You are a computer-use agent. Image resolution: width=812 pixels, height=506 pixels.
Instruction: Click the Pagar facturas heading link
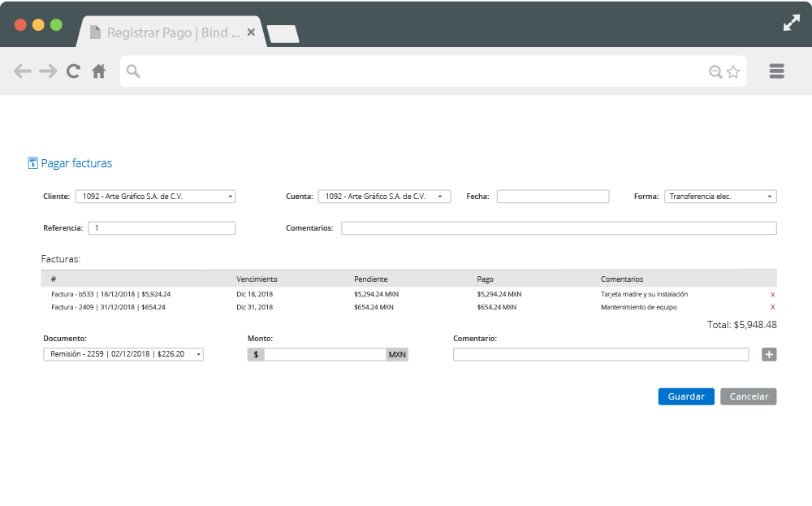(x=76, y=163)
